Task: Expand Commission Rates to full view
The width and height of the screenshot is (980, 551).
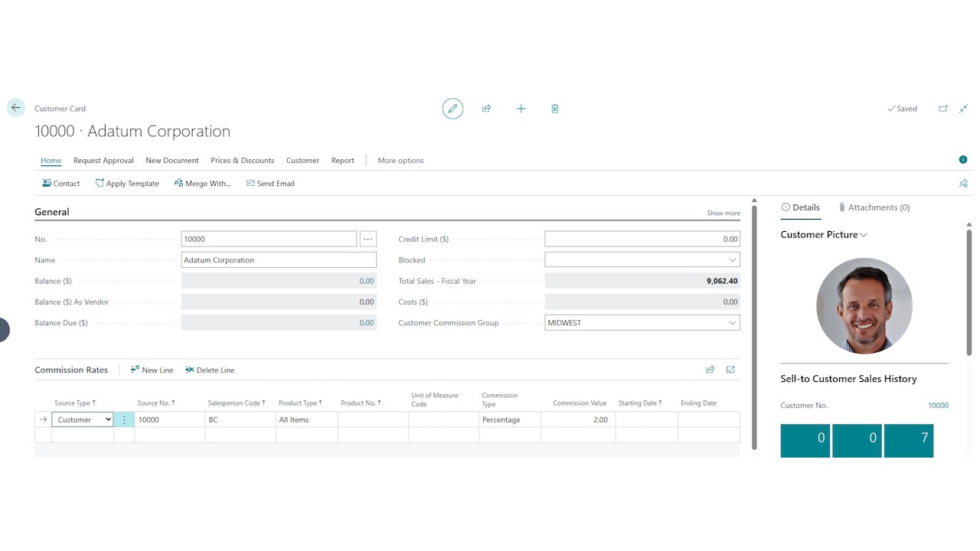Action: coord(730,370)
